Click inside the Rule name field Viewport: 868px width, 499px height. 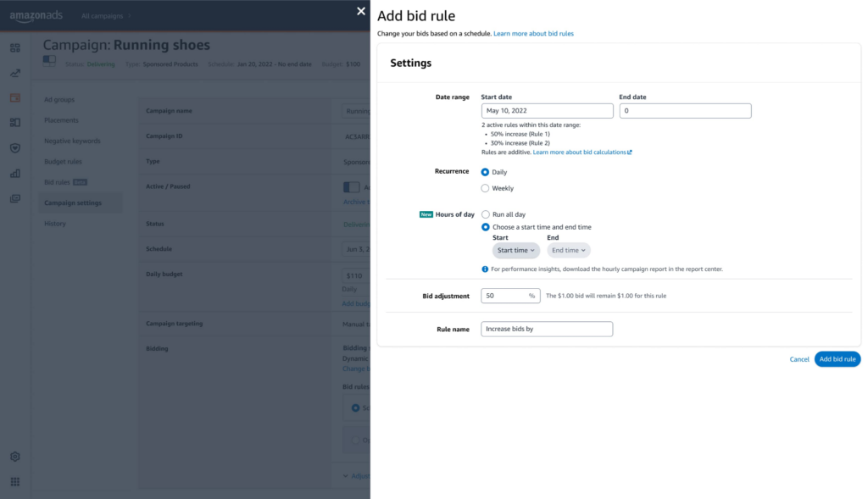point(547,329)
